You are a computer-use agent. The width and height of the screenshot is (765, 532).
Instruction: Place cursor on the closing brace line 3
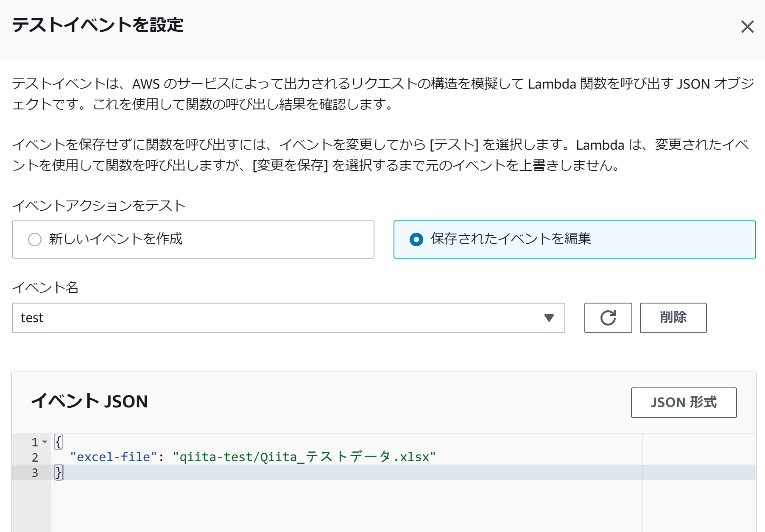[59, 472]
